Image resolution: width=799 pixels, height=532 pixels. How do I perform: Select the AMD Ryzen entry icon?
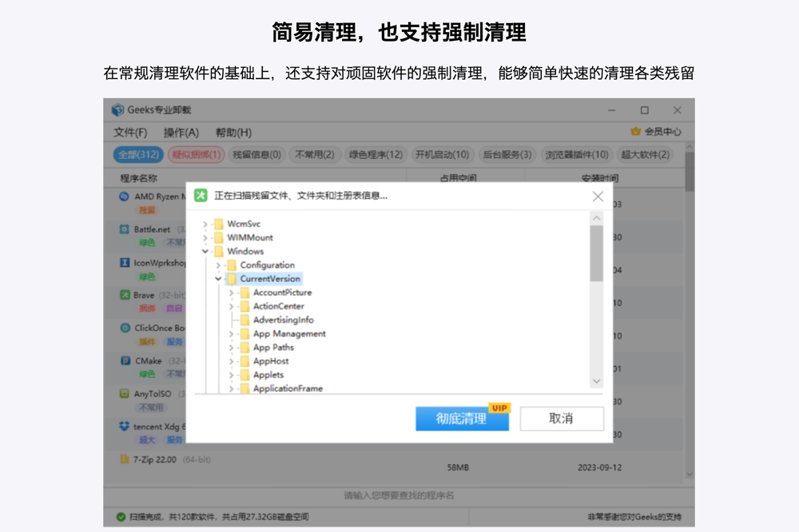click(x=125, y=197)
